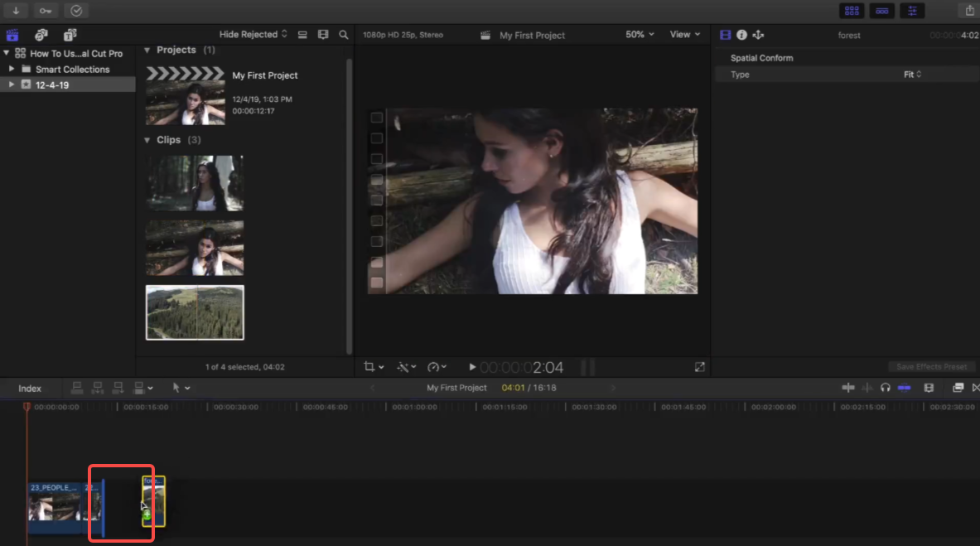Toggle the Timeline panel visibility button
This screenshot has height=546, width=980.
[881, 11]
